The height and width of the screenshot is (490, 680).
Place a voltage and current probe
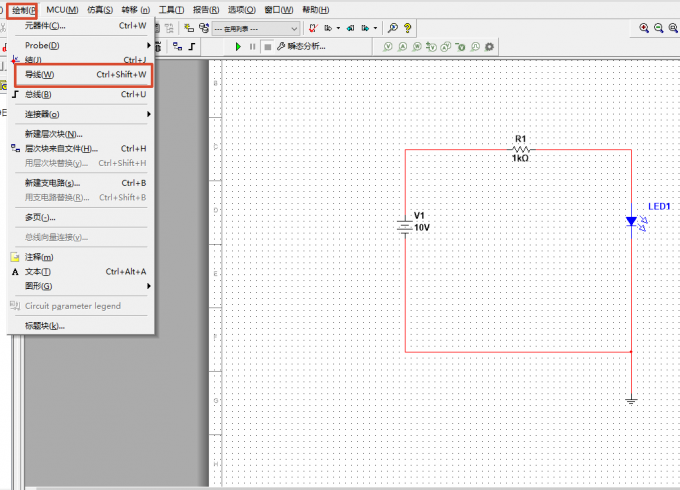coord(446,46)
